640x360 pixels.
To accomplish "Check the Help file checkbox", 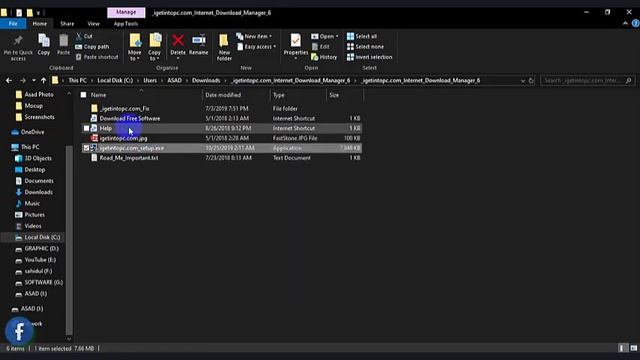I will 86,128.
